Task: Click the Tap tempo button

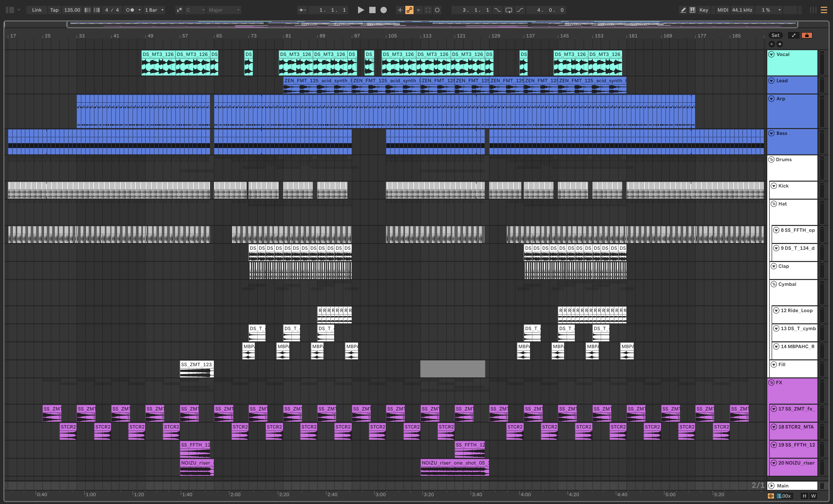Action: tap(54, 10)
